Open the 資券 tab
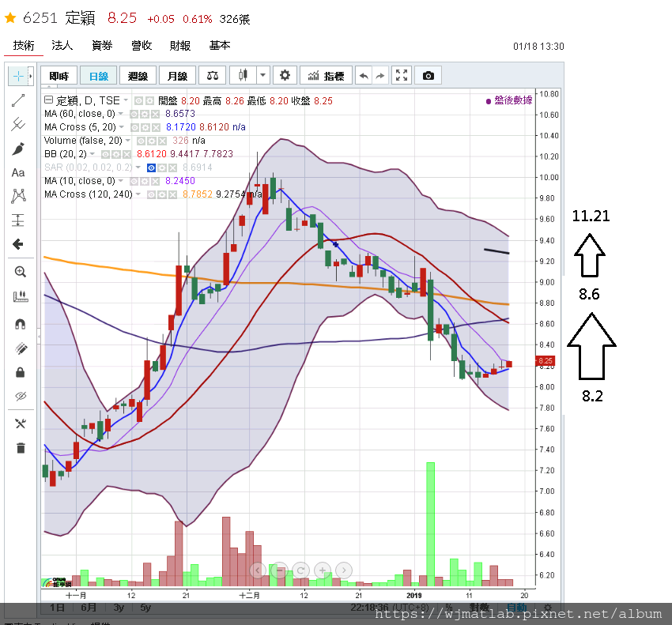The image size is (672, 625). (x=102, y=45)
